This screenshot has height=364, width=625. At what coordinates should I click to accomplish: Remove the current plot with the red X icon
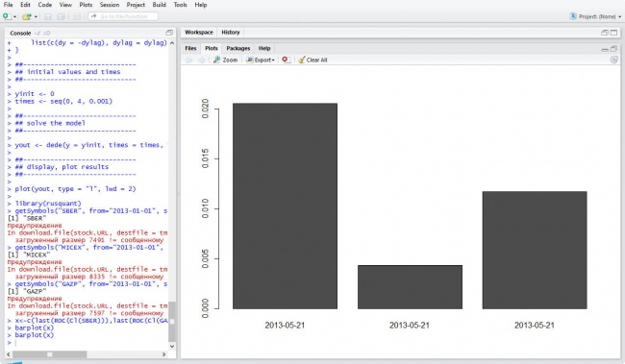pyautogui.click(x=286, y=60)
